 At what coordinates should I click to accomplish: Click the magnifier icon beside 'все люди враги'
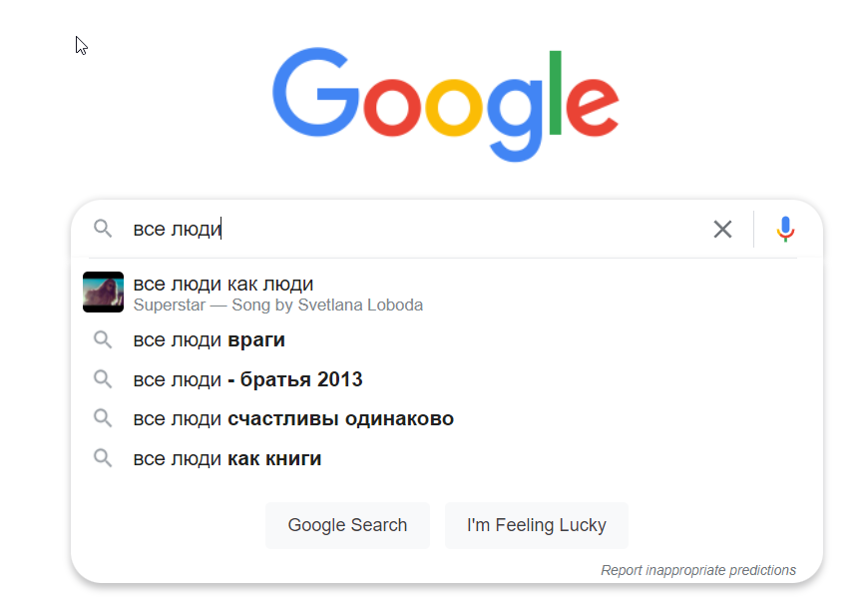[x=103, y=340]
